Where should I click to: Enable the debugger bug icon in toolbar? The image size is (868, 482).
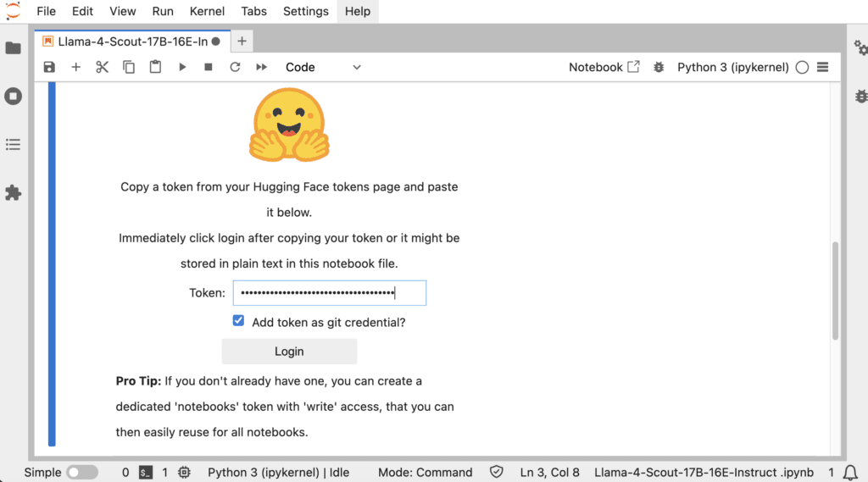click(658, 67)
